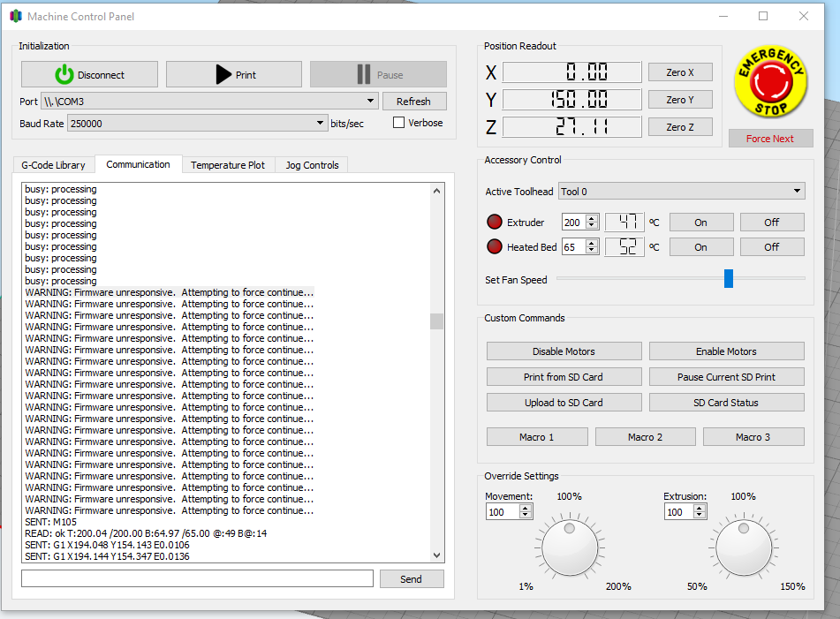Click the red Extruder status indicator
The height and width of the screenshot is (619, 840).
tap(494, 222)
